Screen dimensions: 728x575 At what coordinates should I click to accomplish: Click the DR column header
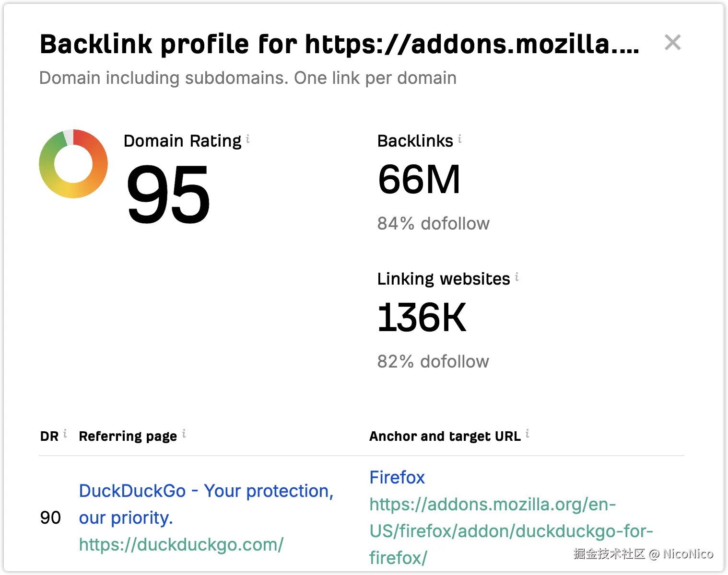(49, 436)
